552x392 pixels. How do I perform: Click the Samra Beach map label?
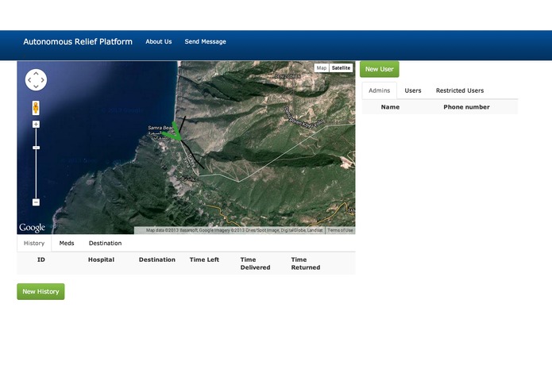160,128
